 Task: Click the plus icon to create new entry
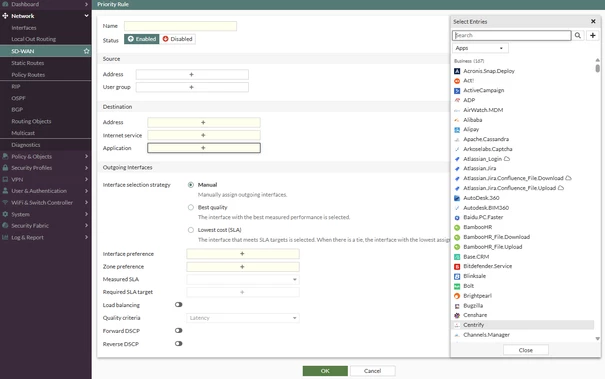[x=593, y=36]
